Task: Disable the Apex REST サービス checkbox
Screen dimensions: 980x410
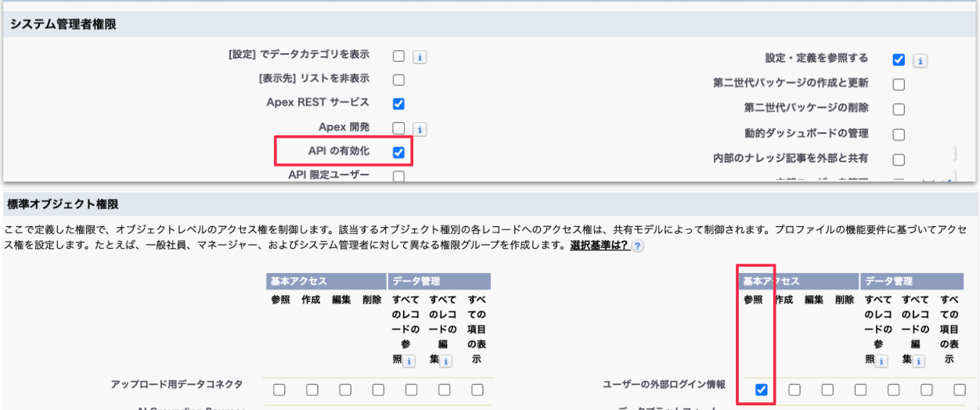Action: pos(398,103)
